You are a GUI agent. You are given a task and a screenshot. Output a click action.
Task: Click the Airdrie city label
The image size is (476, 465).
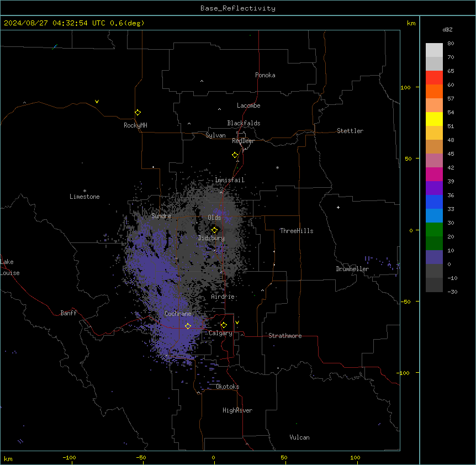(x=223, y=297)
